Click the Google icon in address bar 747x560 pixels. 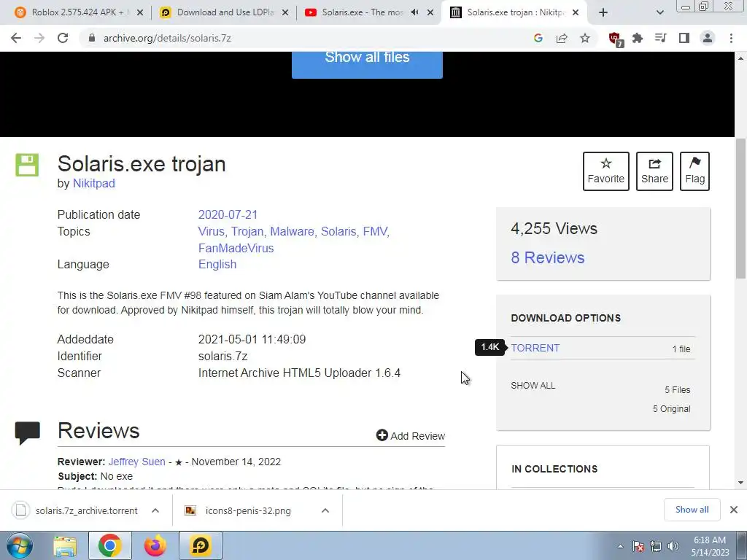pos(538,38)
